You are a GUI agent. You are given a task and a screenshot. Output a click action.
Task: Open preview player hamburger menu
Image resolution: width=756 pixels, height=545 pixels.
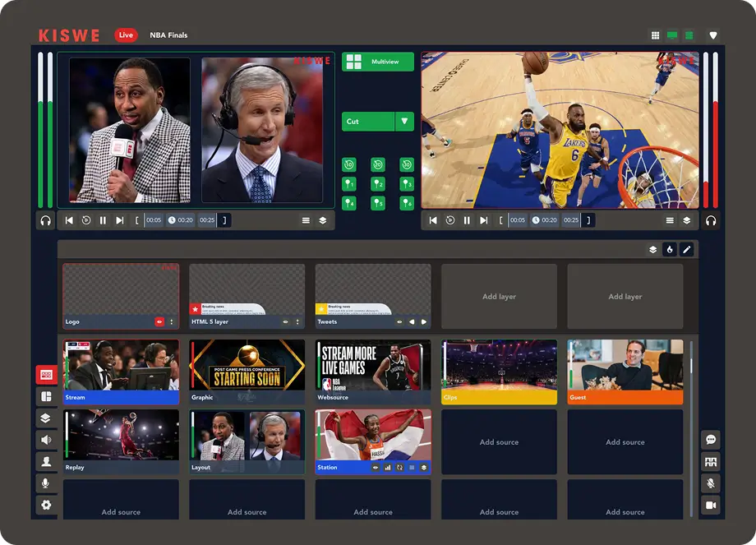click(306, 220)
